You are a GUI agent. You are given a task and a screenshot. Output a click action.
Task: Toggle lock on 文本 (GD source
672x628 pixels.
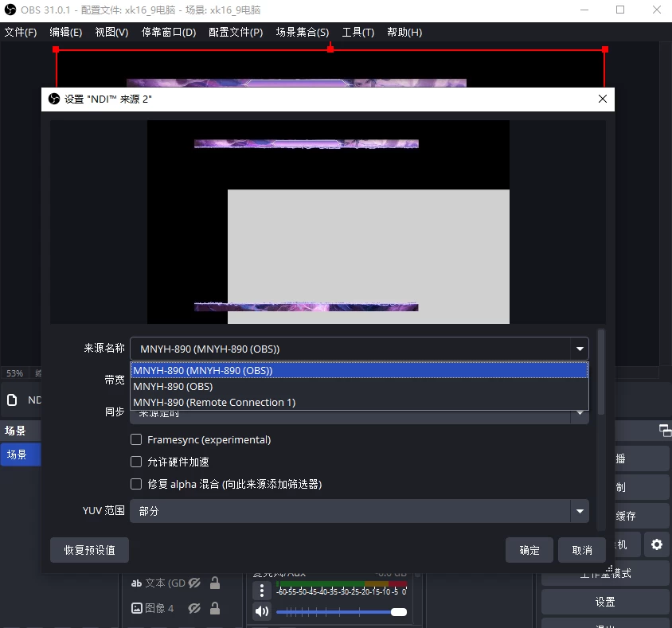click(x=215, y=583)
